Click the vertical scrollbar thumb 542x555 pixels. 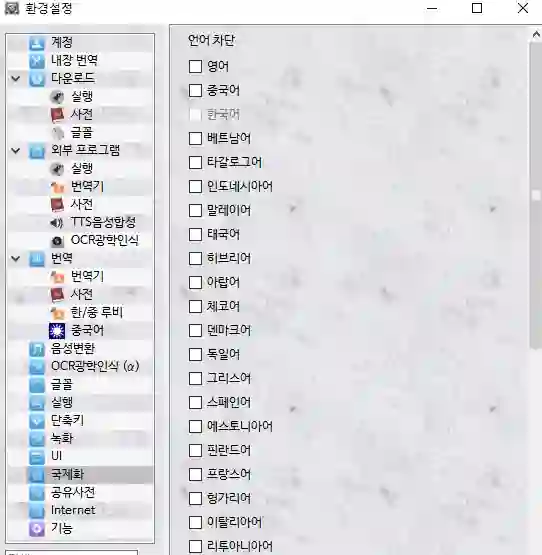point(536,195)
